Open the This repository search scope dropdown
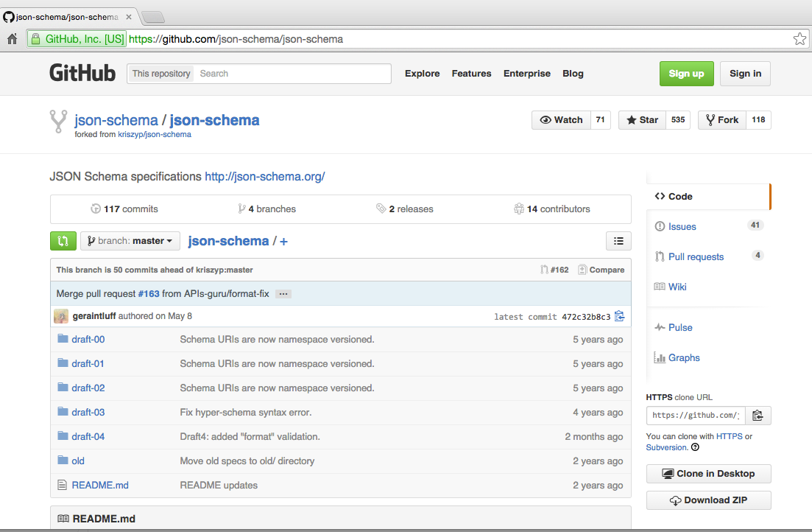Viewport: 812px width, 532px height. (160, 73)
